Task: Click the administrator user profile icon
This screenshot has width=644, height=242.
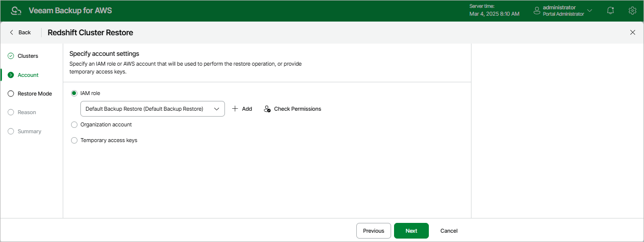Action: (537, 11)
